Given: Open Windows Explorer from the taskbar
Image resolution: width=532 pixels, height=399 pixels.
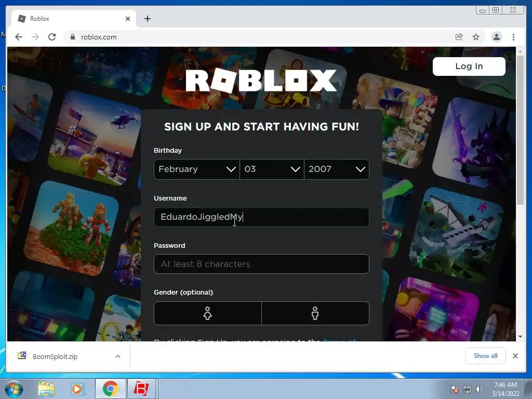Looking at the screenshot, I should (x=46, y=389).
